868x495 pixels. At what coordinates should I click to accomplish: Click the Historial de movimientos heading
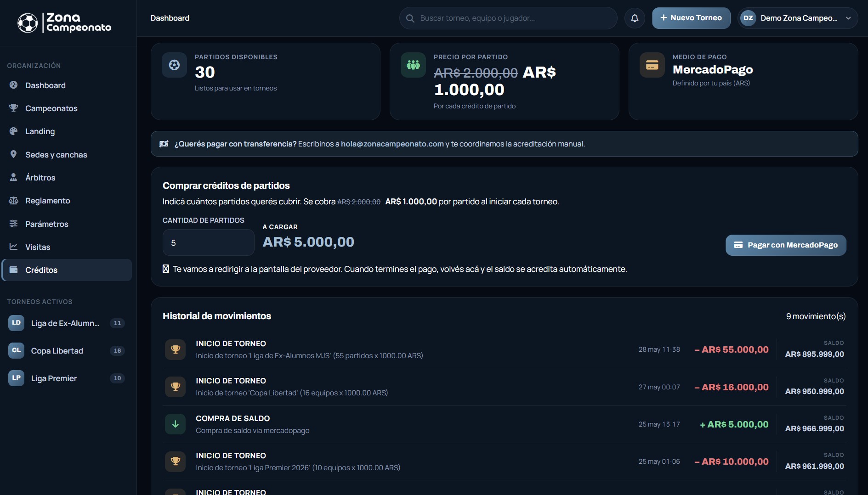pos(217,316)
